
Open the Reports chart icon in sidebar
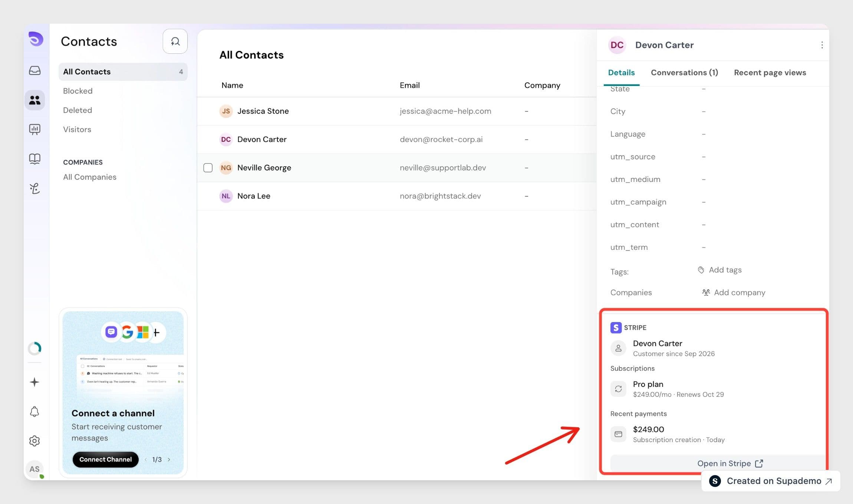click(x=35, y=129)
